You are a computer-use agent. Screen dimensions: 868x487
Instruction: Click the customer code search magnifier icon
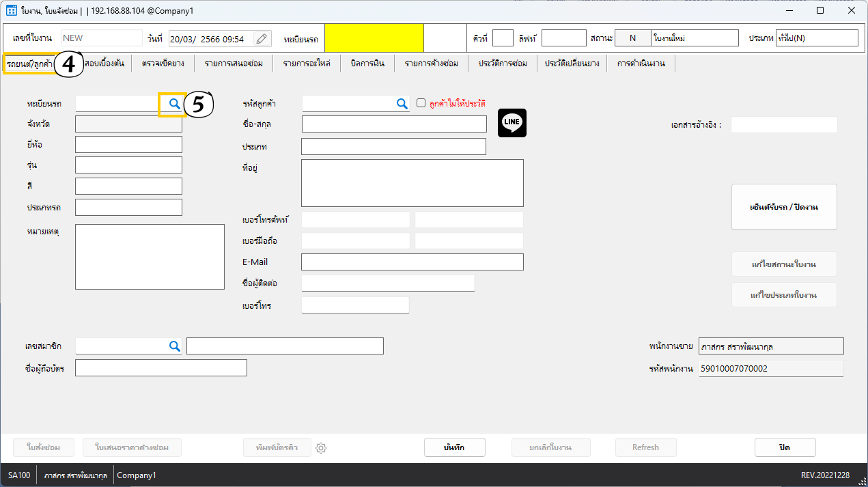click(x=401, y=104)
